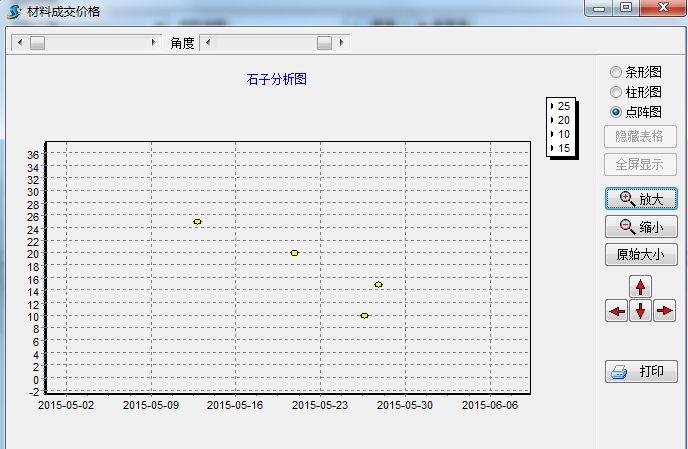Select the 柱形图 radio option

tap(616, 92)
